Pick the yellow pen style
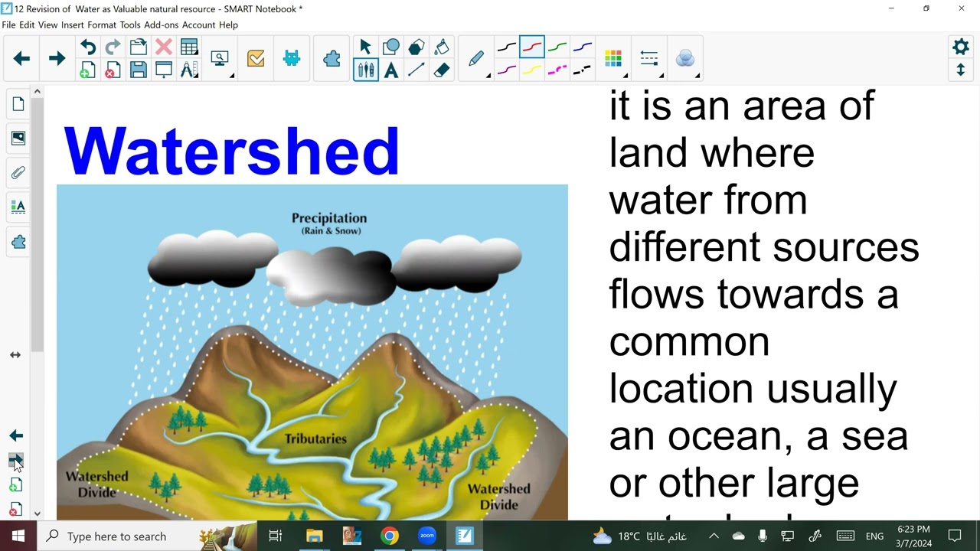 (x=532, y=70)
